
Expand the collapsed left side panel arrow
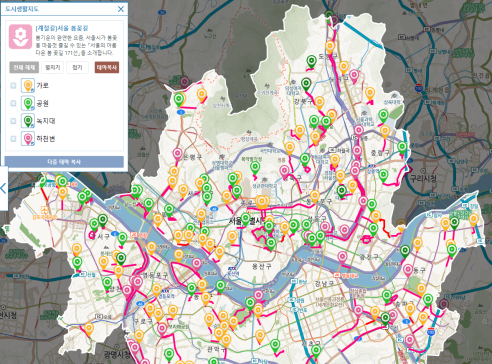click(x=3, y=189)
